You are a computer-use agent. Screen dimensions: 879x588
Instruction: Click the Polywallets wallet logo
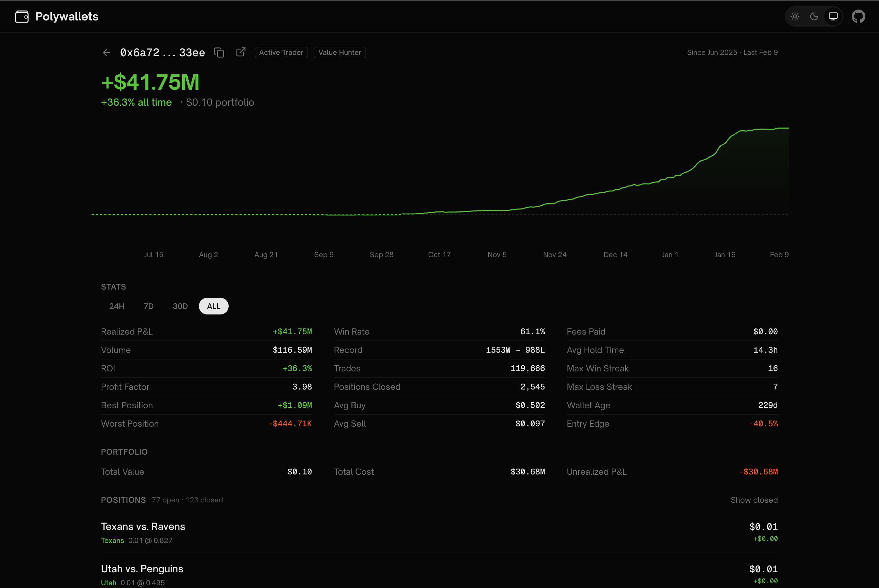[x=22, y=16]
